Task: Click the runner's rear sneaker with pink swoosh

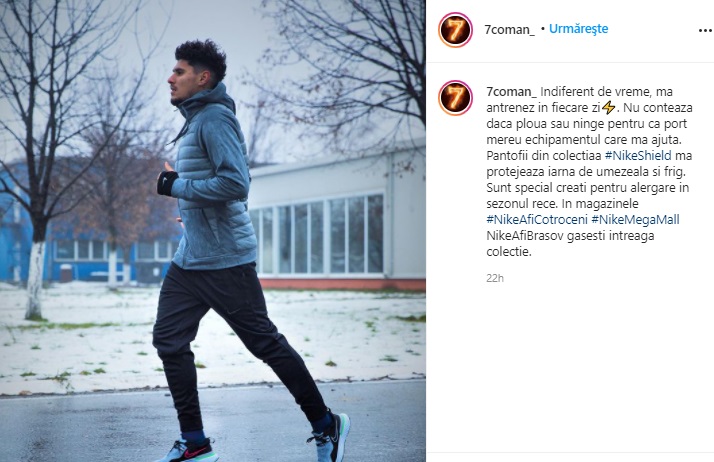Action: [188, 450]
